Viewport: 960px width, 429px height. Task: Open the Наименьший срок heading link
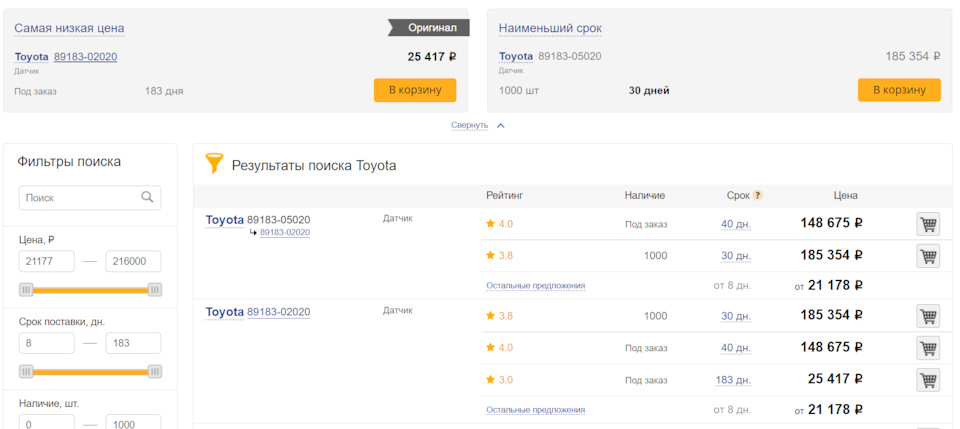pyautogui.click(x=550, y=28)
